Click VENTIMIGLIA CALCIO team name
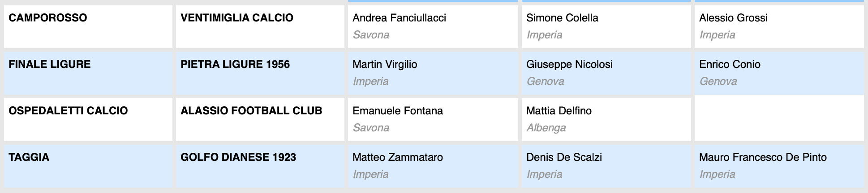Viewport: 868px width, 193px height. pos(237,18)
